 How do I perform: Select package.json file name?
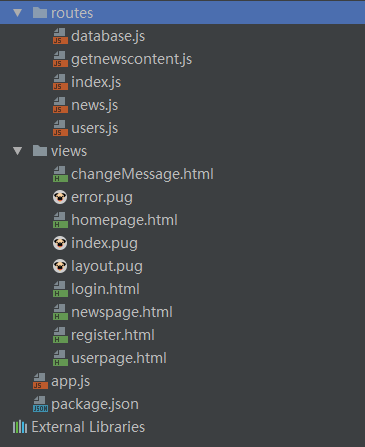(x=95, y=405)
